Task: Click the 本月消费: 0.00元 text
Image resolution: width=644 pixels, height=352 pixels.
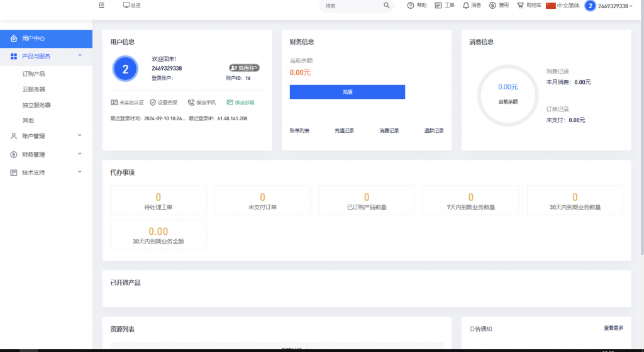Action: 569,82
